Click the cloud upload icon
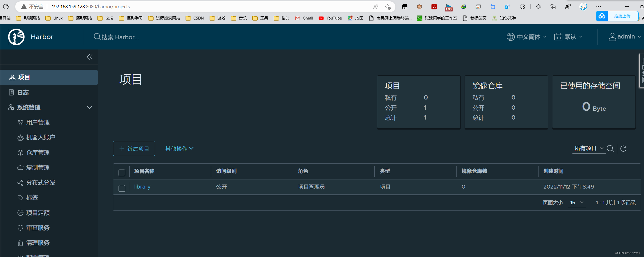 (x=602, y=16)
